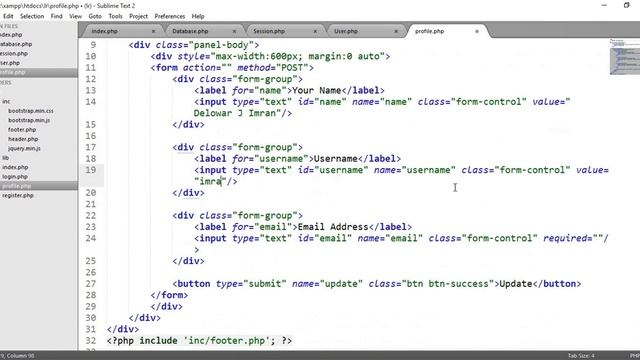The width and height of the screenshot is (640, 360).
Task: Click the minimap code overview
Action: tap(625, 56)
